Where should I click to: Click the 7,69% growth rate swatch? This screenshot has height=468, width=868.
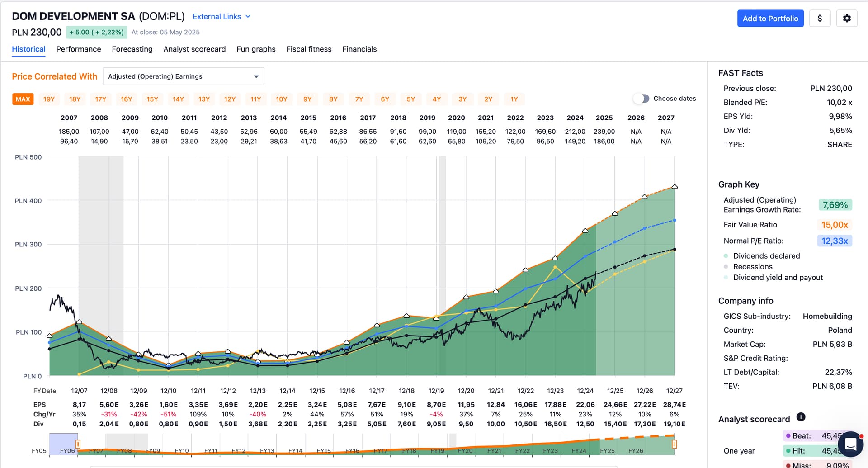pyautogui.click(x=835, y=205)
